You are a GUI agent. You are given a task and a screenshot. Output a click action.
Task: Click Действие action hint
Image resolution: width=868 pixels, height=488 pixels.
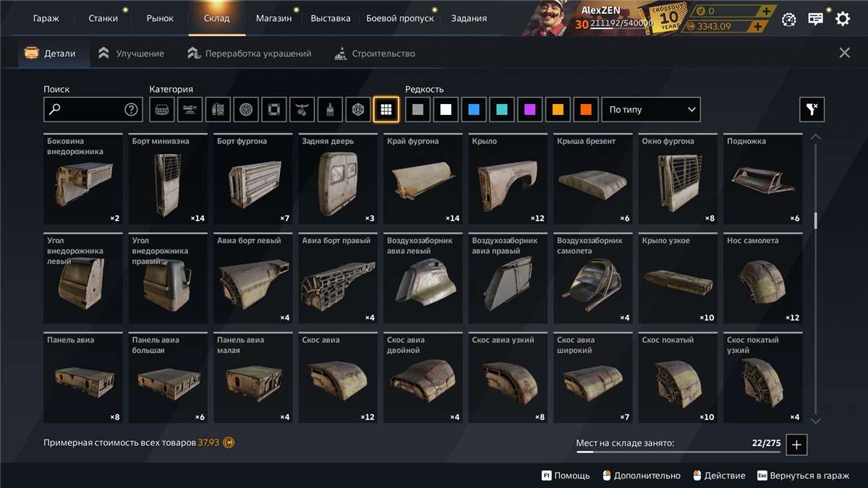[719, 476]
